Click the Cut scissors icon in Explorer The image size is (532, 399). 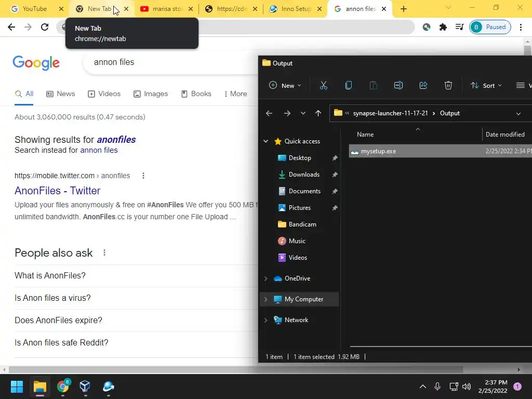click(323, 86)
